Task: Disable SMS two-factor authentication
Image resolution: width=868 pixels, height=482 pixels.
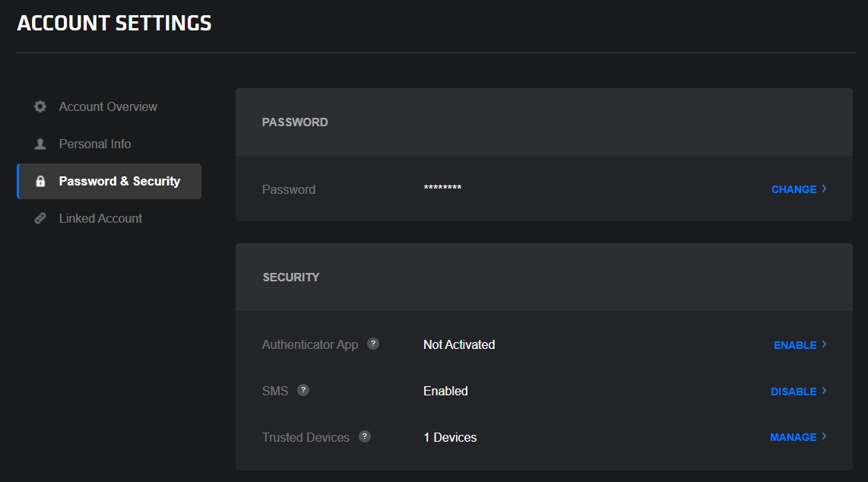Action: (x=792, y=391)
